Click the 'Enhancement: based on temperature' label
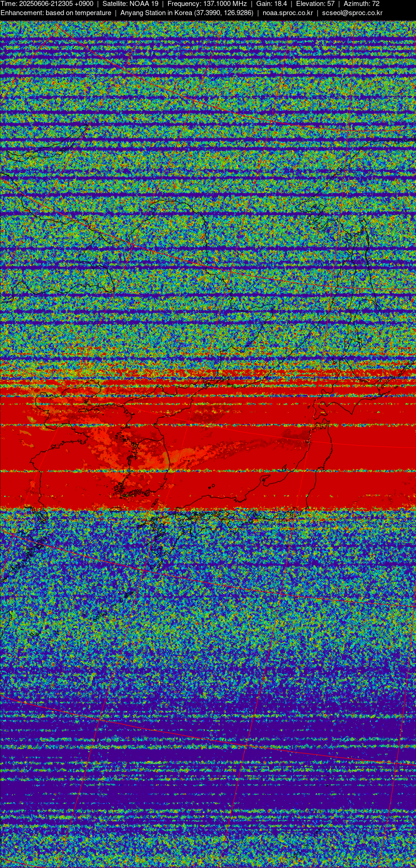 tap(56, 13)
